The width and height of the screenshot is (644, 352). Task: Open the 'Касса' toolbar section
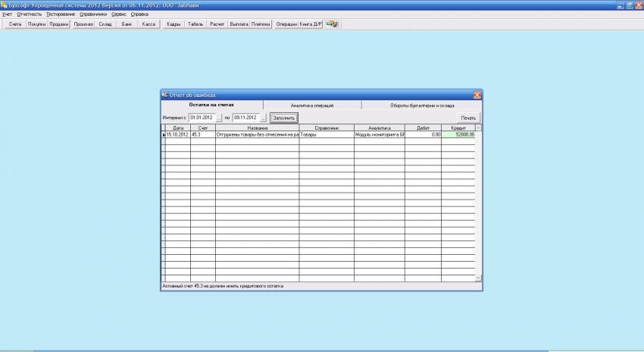149,24
